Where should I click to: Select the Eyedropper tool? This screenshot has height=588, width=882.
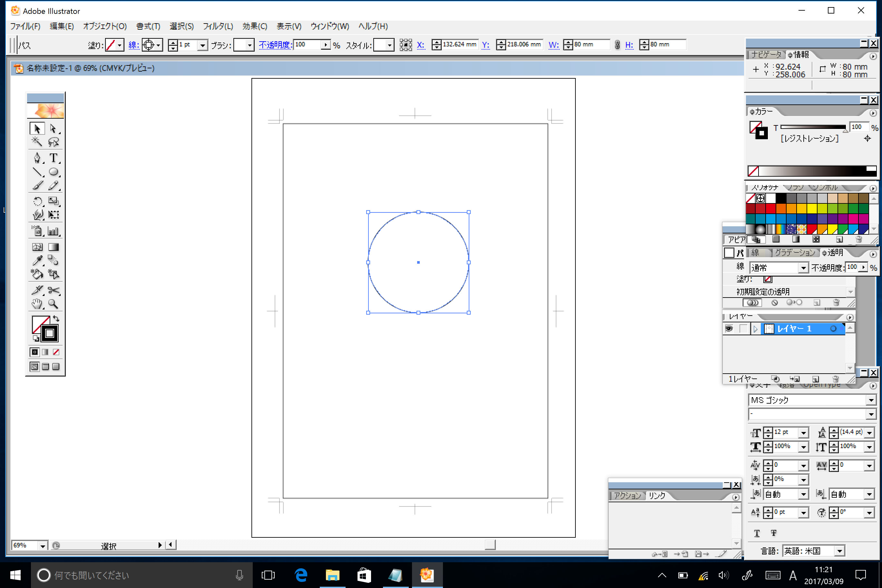(x=37, y=260)
